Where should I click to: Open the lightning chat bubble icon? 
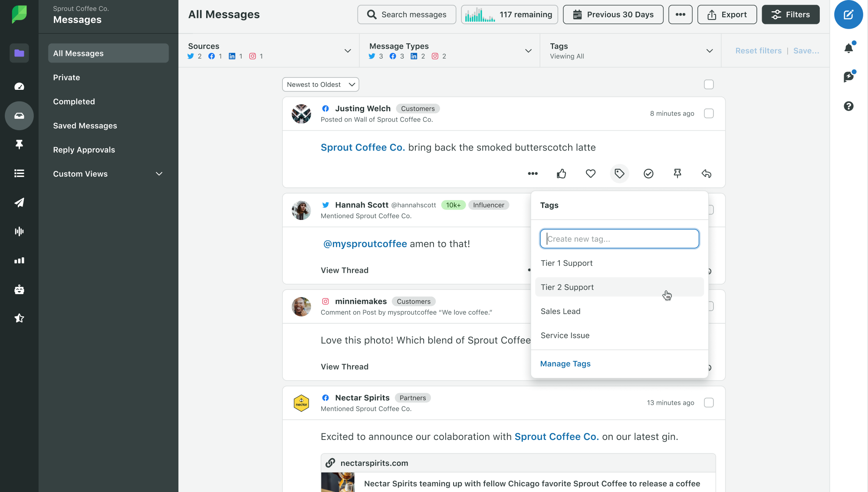[x=848, y=77]
